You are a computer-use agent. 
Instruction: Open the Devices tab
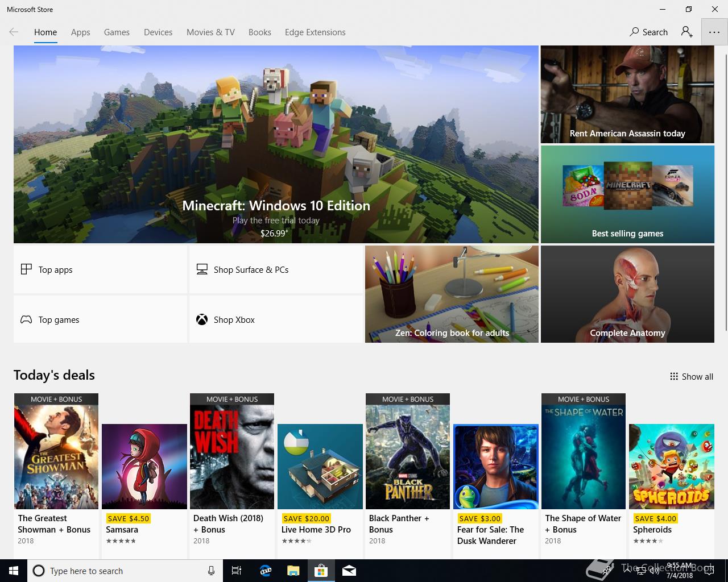click(158, 32)
